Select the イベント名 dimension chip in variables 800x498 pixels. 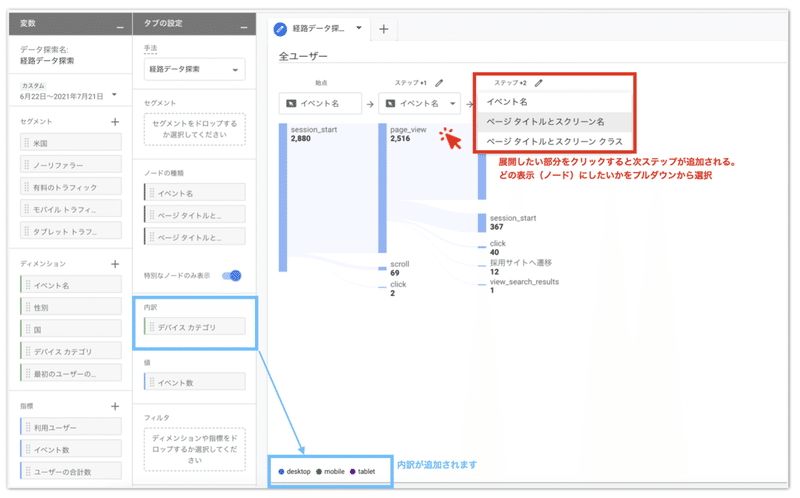pos(71,285)
